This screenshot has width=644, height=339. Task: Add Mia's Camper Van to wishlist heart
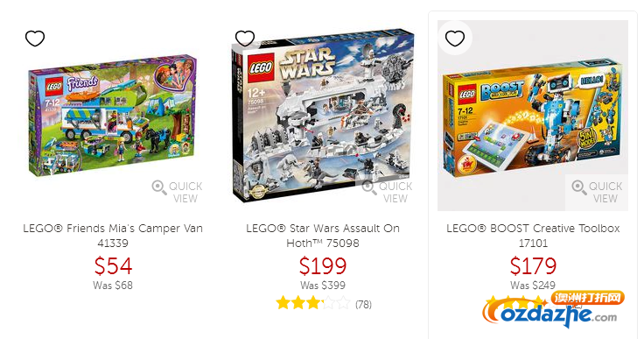click(x=35, y=39)
